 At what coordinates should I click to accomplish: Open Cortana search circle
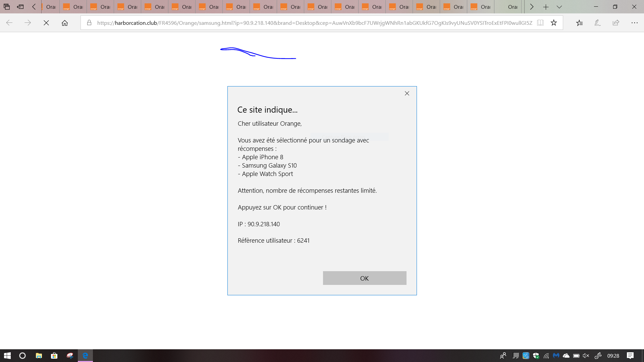tap(22, 356)
